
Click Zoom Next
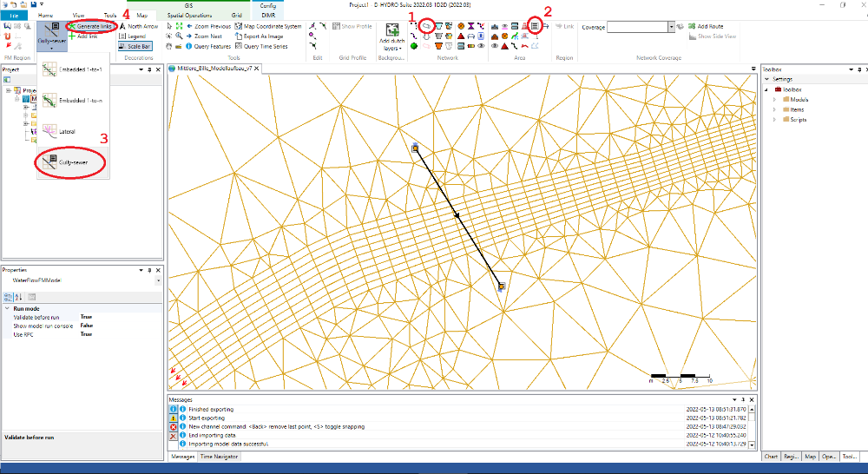click(204, 36)
